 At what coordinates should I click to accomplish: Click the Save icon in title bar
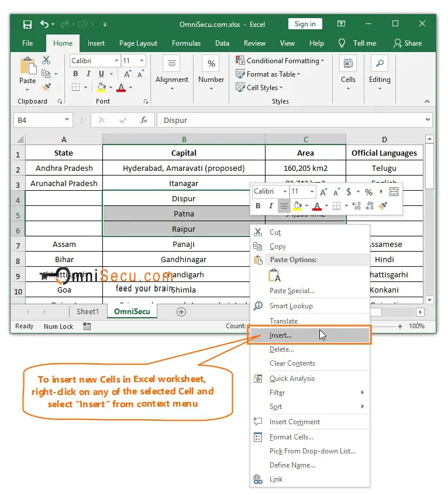(x=27, y=25)
